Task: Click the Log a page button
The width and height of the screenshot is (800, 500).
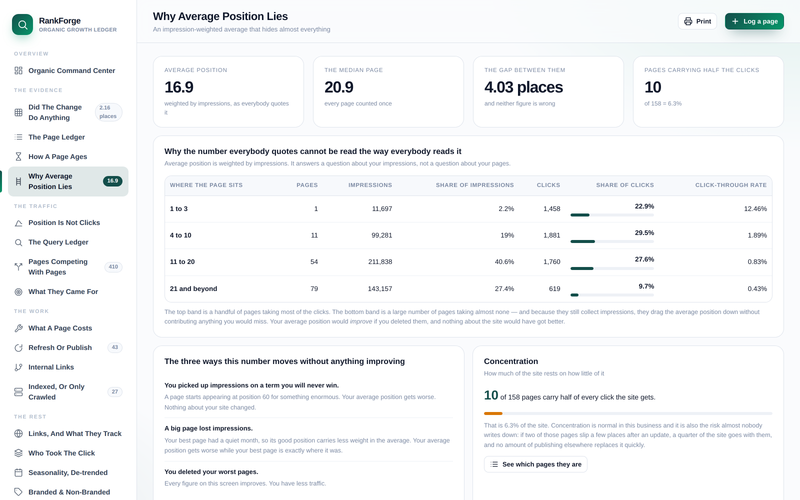Action: (754, 21)
